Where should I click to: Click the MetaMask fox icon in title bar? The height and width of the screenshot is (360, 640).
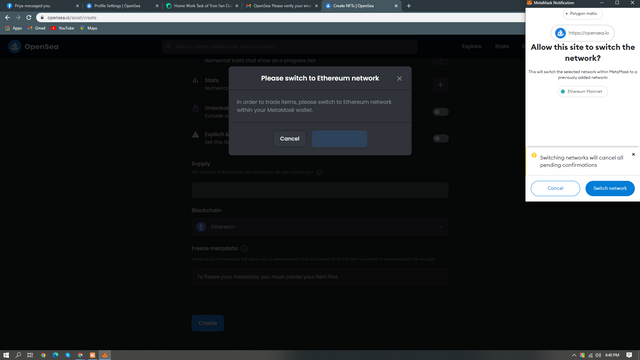529,2
